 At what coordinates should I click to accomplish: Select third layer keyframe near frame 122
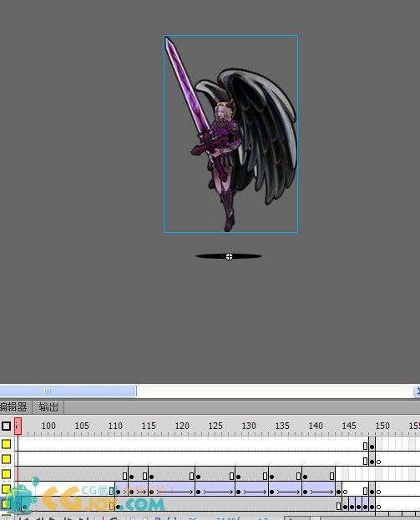pyautogui.click(x=199, y=477)
